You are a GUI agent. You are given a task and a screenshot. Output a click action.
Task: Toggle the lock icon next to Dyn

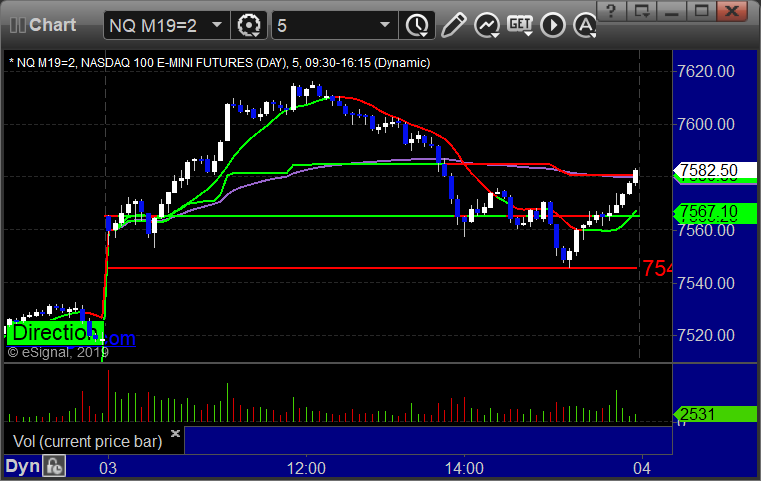(x=54, y=466)
